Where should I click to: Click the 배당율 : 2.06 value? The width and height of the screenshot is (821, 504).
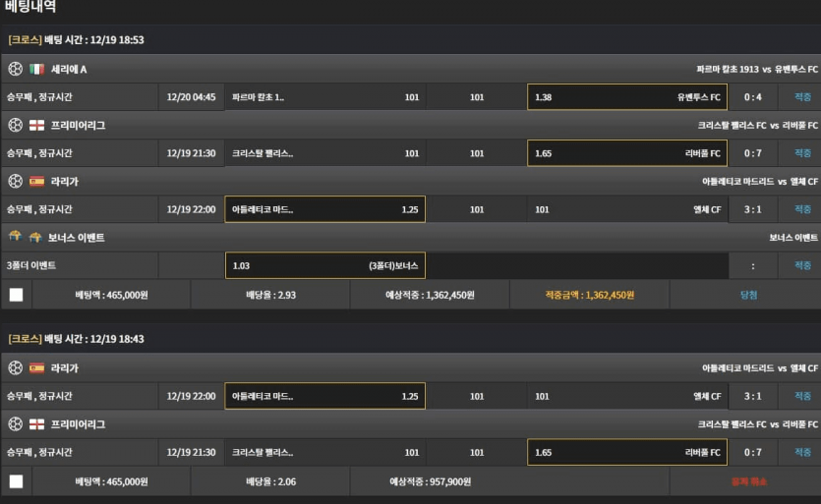tap(270, 481)
